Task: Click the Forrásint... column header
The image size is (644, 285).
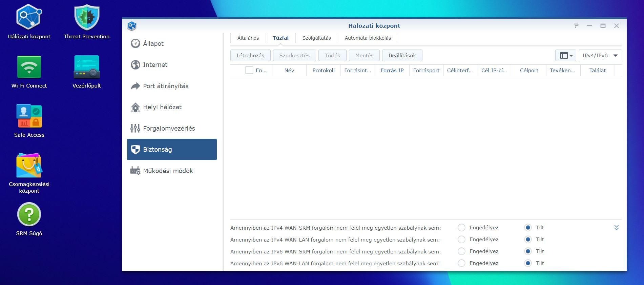Action: tap(358, 70)
